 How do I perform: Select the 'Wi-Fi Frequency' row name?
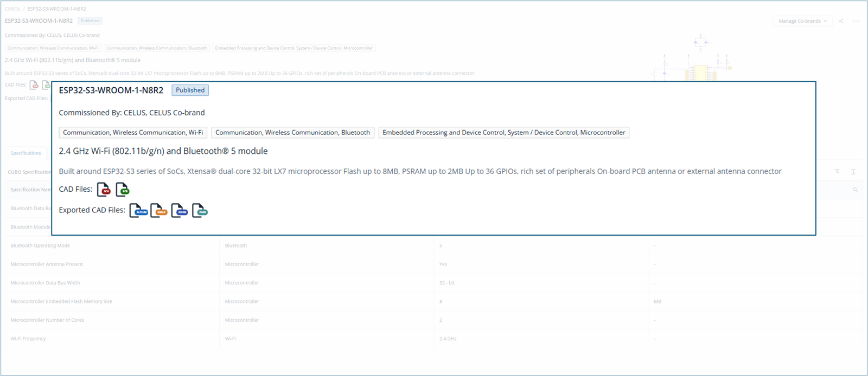pos(28,339)
